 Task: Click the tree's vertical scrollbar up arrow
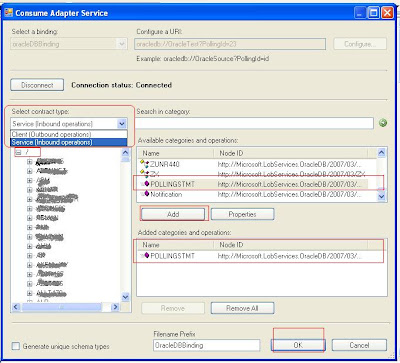coord(125,153)
